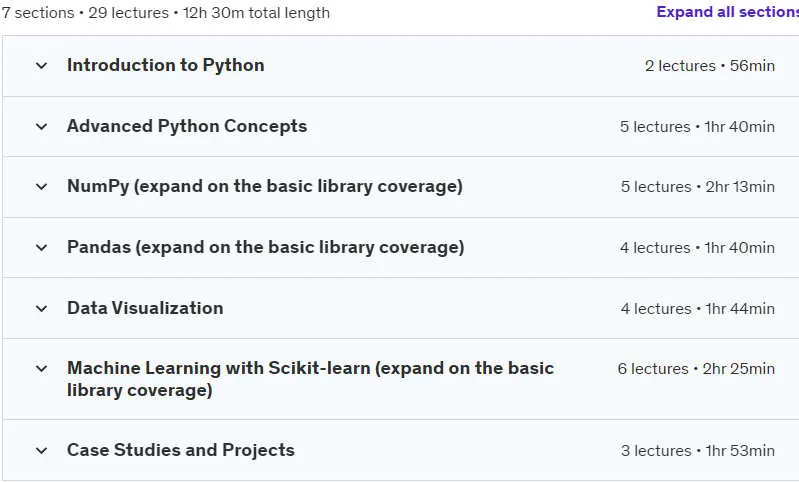
Task: Select the Pandas section heading text
Action: tap(265, 247)
